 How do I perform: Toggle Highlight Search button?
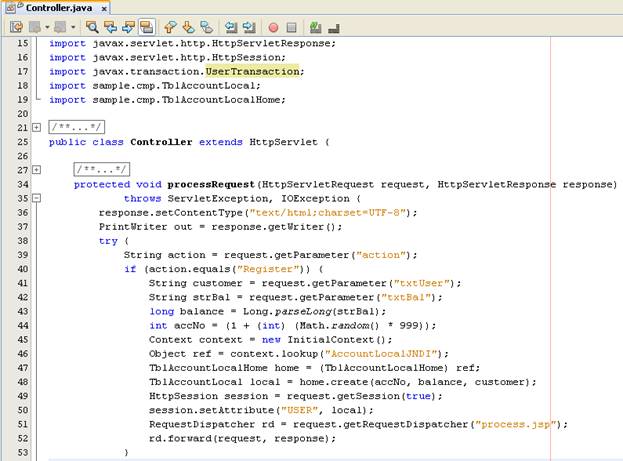coord(147,27)
